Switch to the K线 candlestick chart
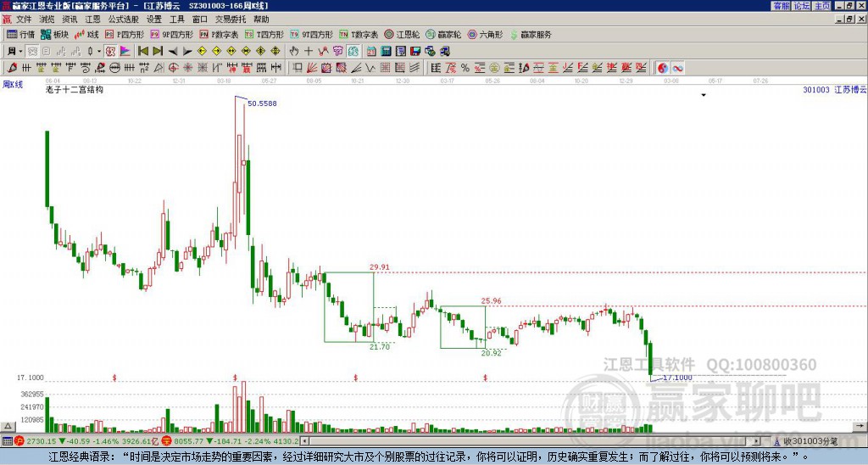The height and width of the screenshot is (465, 868). coord(87,34)
